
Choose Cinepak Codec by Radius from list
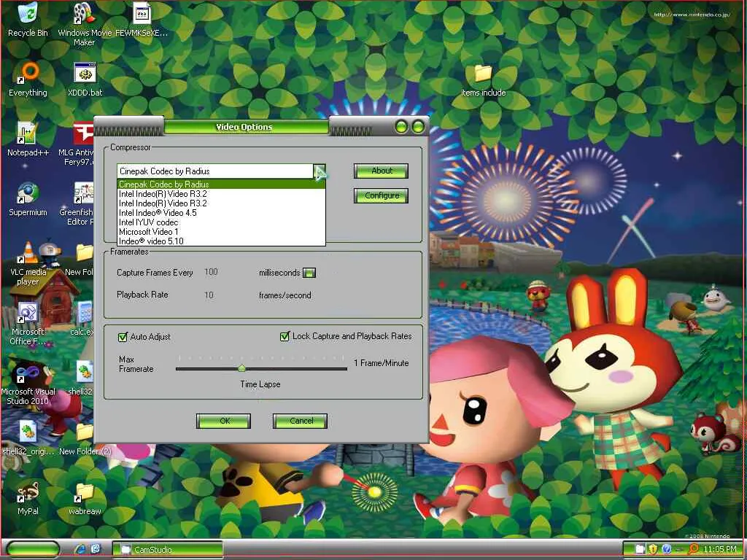221,184
